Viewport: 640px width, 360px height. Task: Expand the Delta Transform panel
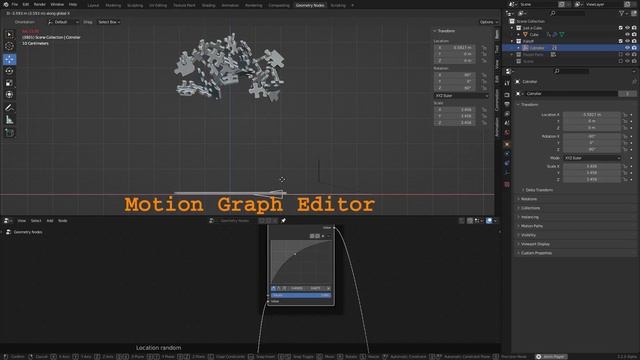[x=539, y=190]
